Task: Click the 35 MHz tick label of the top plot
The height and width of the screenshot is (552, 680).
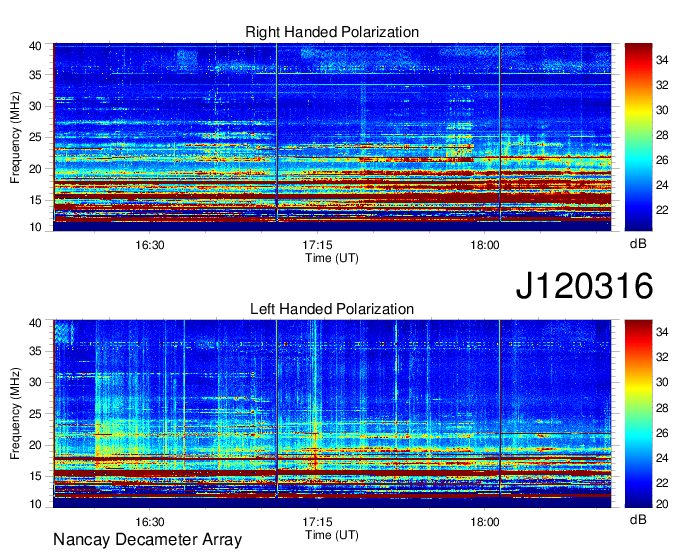Action: (35, 75)
